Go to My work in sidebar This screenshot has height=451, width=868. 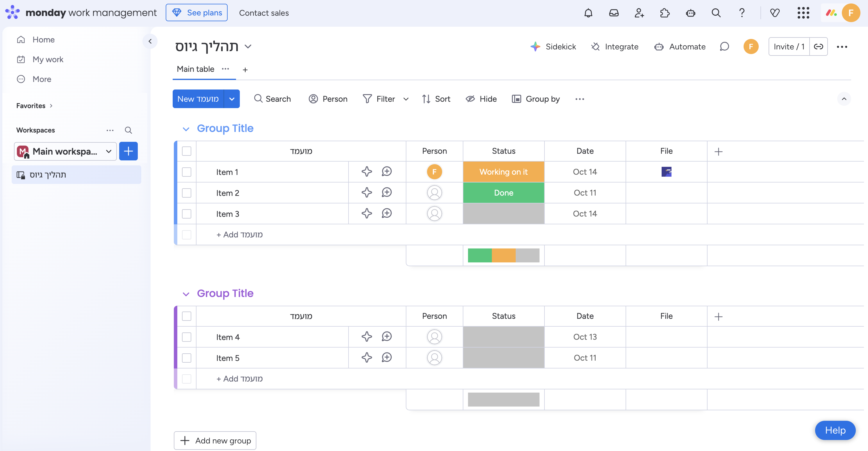coord(48,59)
